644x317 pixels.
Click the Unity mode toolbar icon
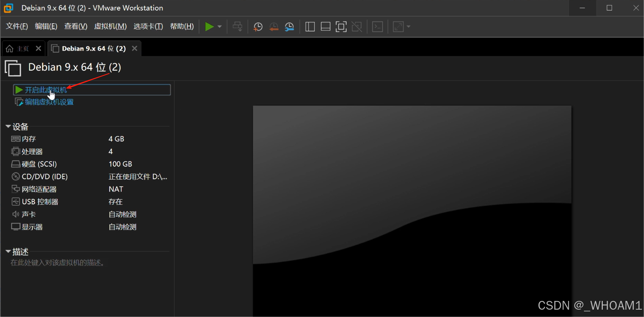[357, 27]
